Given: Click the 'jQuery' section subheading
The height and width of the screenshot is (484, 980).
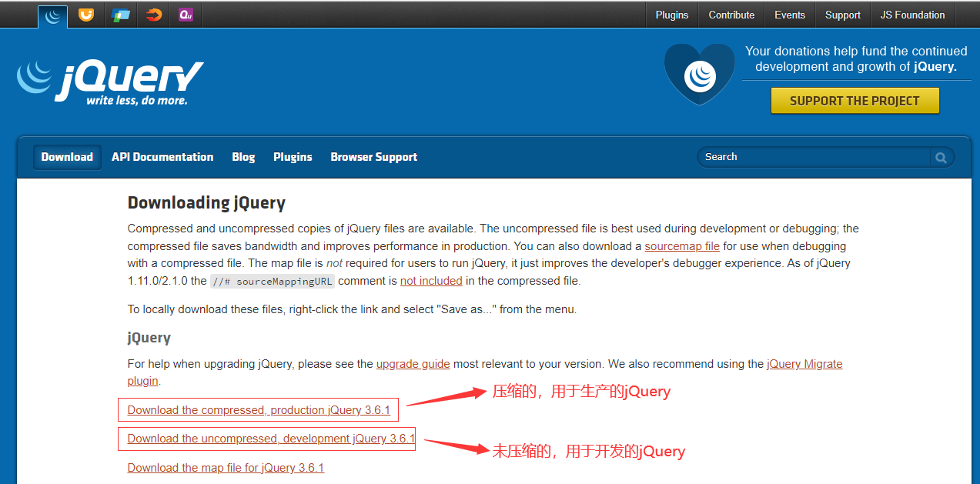Looking at the screenshot, I should [x=149, y=338].
